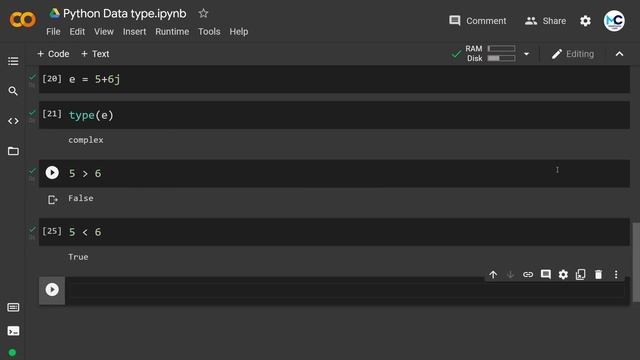Expand the RAM and Disk runtime dropdown

click(527, 54)
